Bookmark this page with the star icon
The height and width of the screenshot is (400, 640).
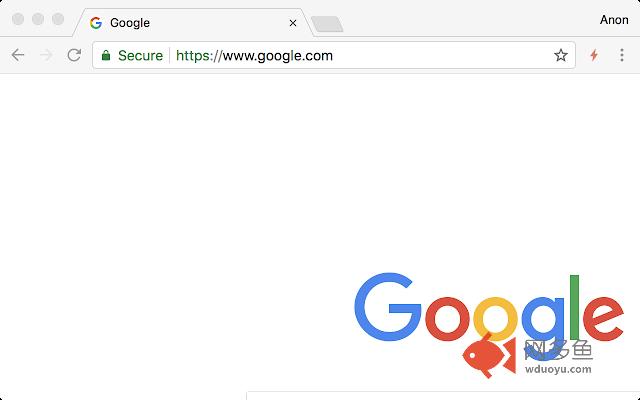(561, 55)
